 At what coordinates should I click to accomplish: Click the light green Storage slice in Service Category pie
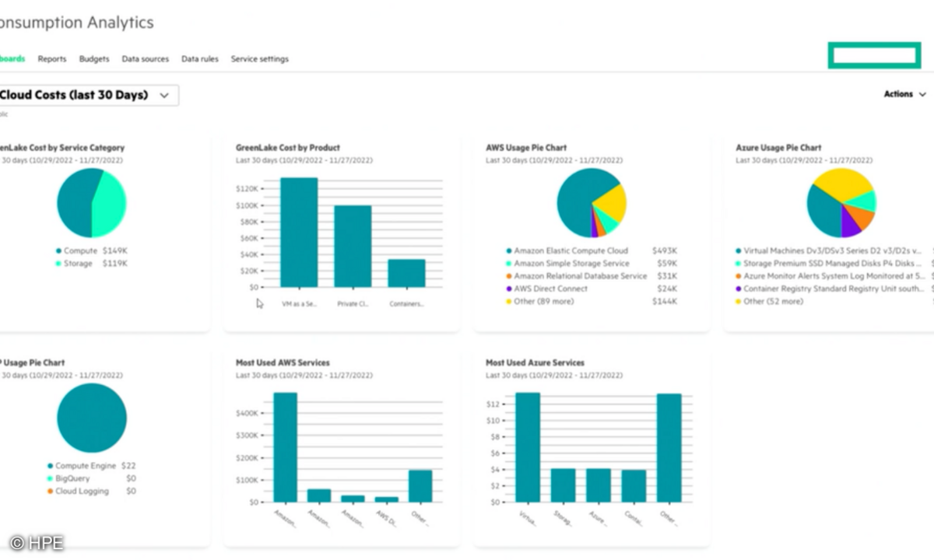tap(110, 205)
